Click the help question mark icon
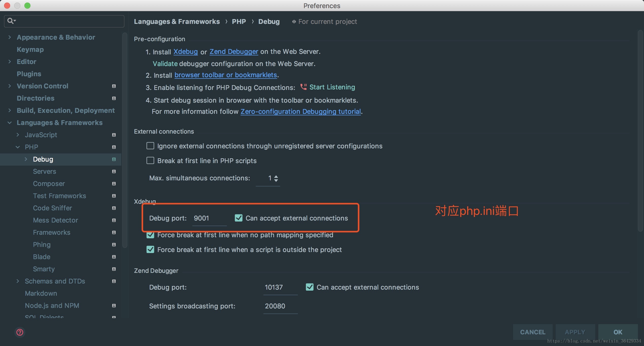Screen dimensions: 644x346 20,332
